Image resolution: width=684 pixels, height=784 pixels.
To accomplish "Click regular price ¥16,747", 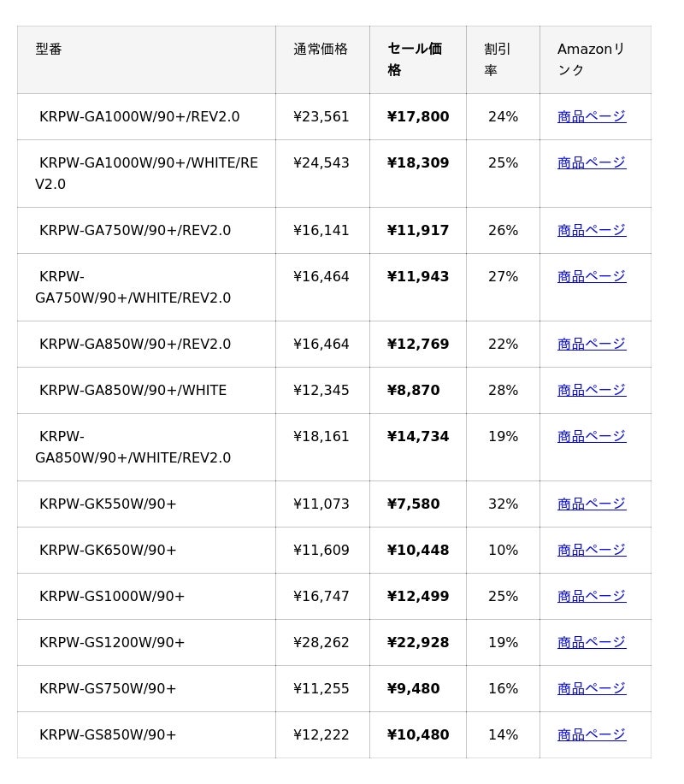I will click(321, 596).
